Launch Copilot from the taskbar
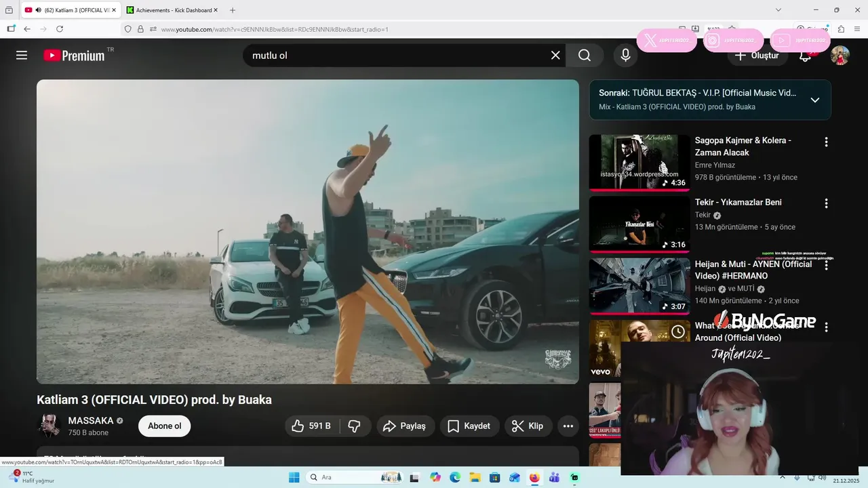868x488 pixels. [435, 478]
